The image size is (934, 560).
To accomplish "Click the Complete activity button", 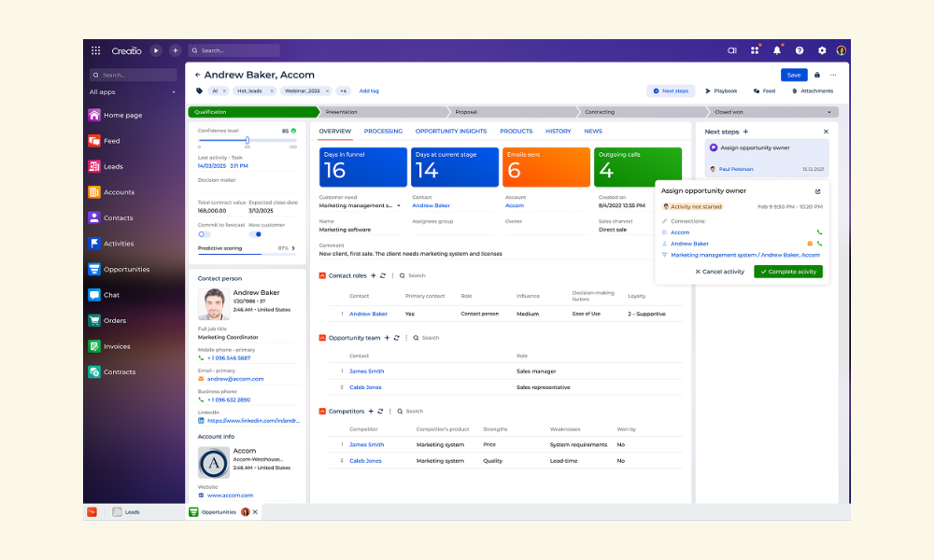I will (x=788, y=272).
